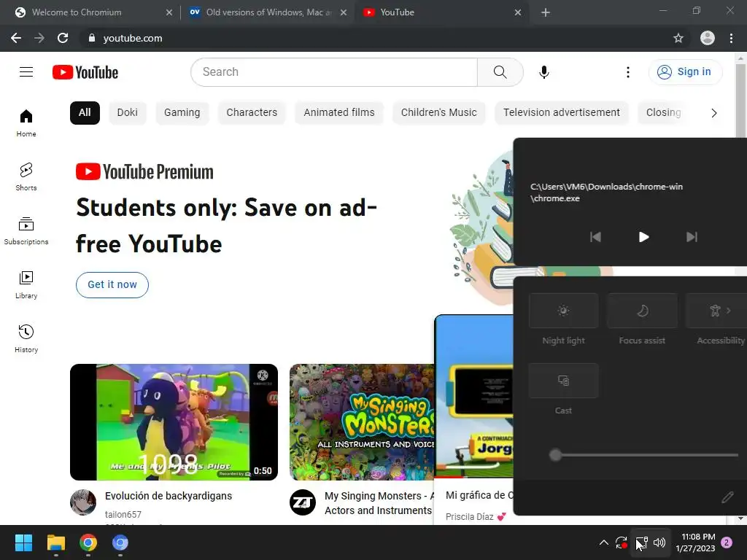Viewport: 747px width, 560px height.
Task: Open Library in the sidebar
Action: [26, 284]
